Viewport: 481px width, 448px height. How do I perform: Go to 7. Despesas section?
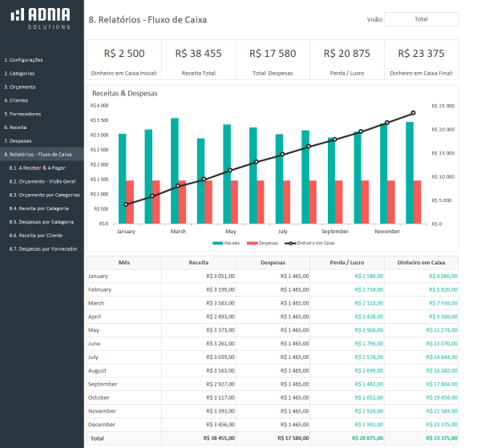pyautogui.click(x=18, y=140)
